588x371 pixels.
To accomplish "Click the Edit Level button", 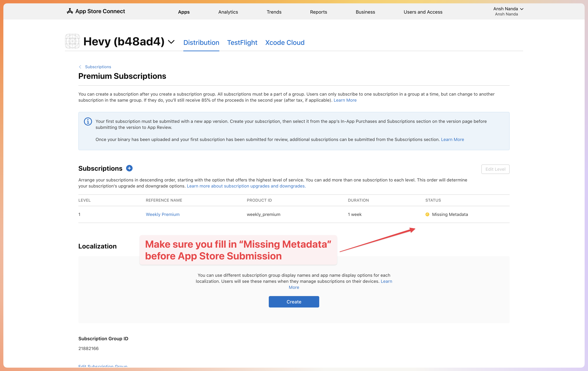I will click(x=495, y=169).
